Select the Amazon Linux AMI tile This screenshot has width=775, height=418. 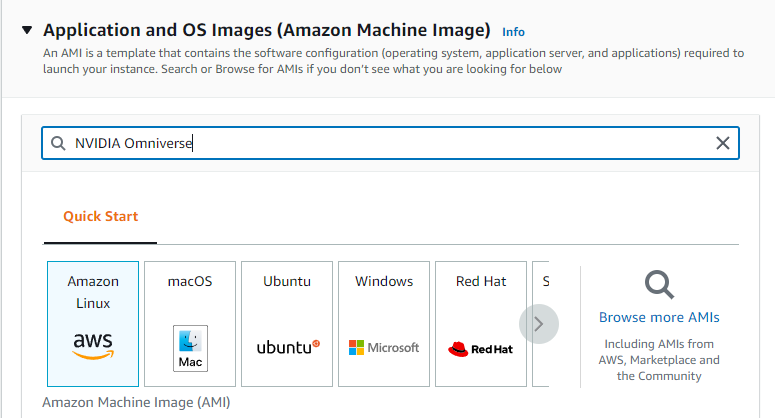coord(93,324)
